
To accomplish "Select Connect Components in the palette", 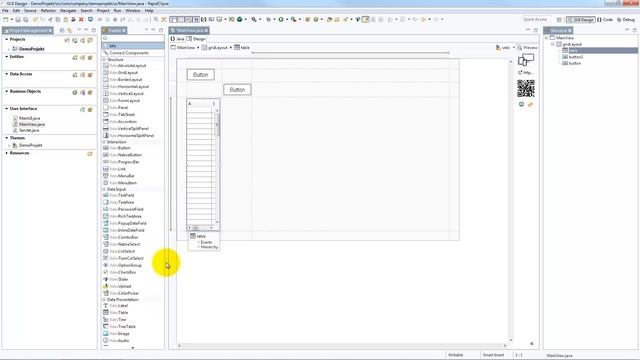I will tap(133, 53).
